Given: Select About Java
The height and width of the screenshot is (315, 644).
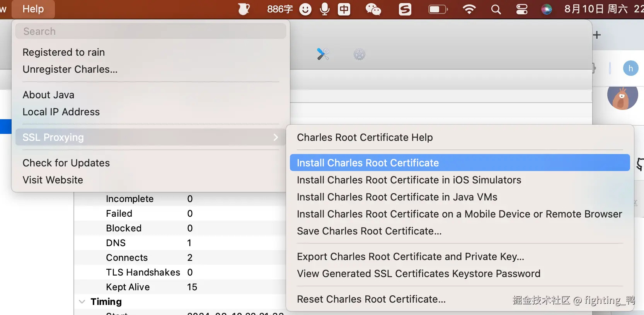Looking at the screenshot, I should (x=151, y=95).
